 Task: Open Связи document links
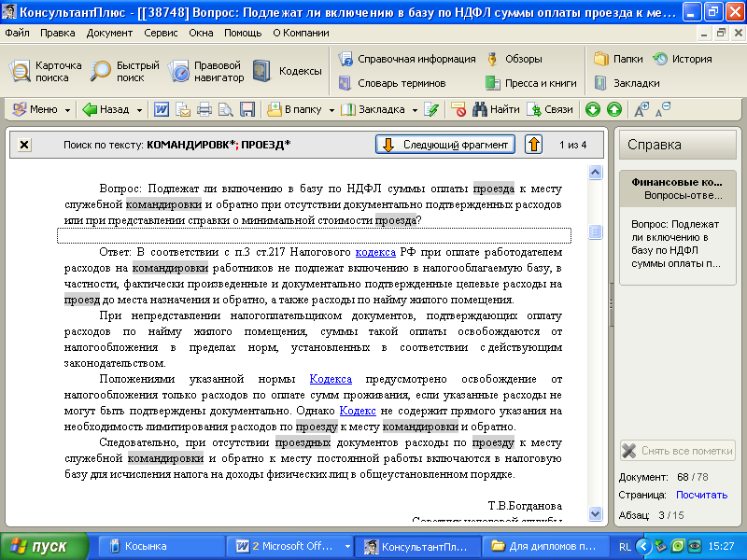[x=550, y=109]
